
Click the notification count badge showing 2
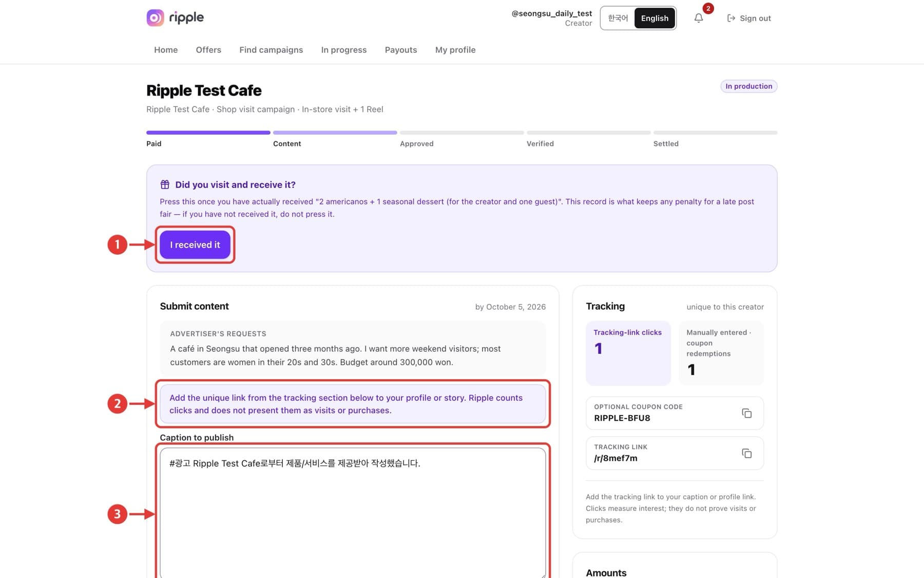[x=708, y=8]
